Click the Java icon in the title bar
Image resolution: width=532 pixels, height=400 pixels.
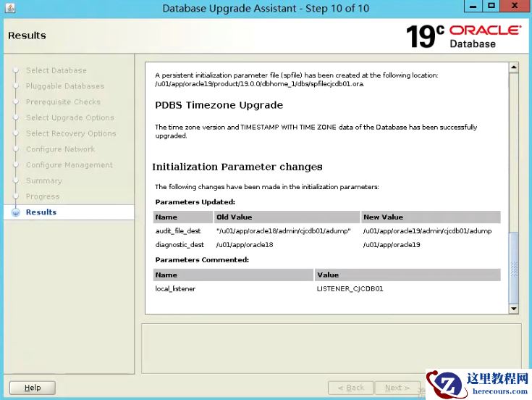[x=7, y=8]
